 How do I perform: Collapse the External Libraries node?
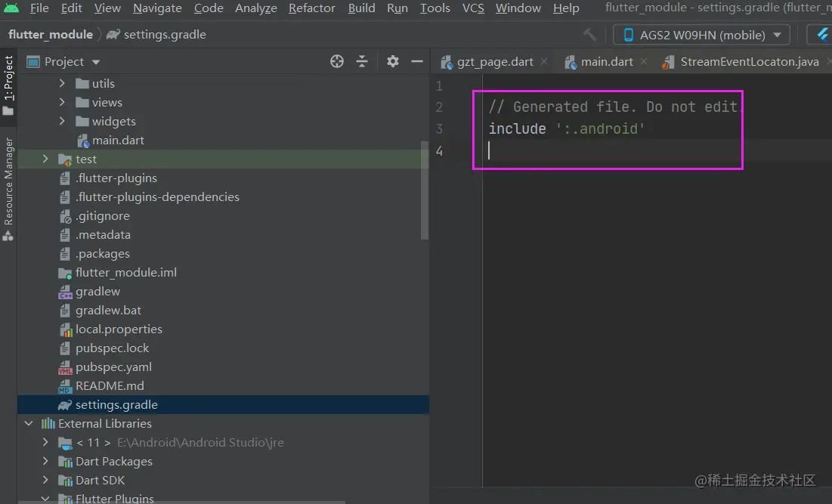pos(29,423)
